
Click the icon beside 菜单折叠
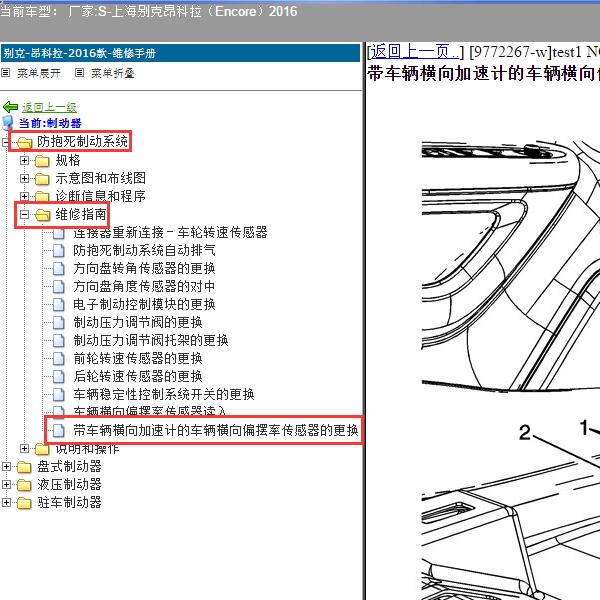pyautogui.click(x=79, y=72)
